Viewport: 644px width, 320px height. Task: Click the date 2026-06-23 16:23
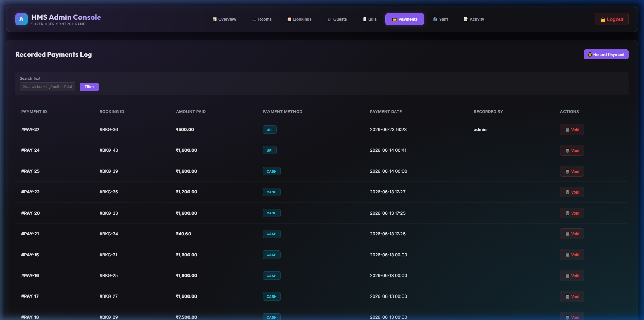point(388,129)
